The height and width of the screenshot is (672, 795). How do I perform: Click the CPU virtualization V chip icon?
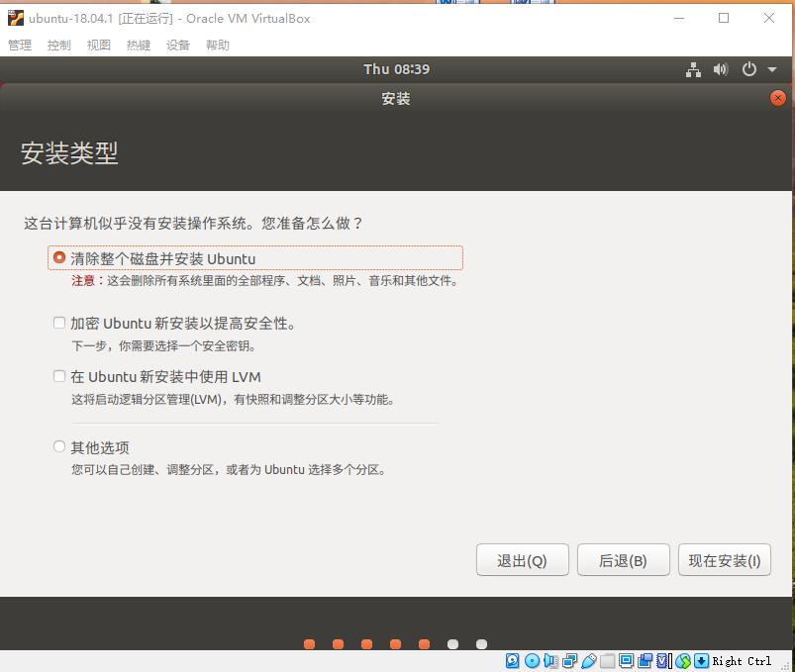pyautogui.click(x=664, y=661)
